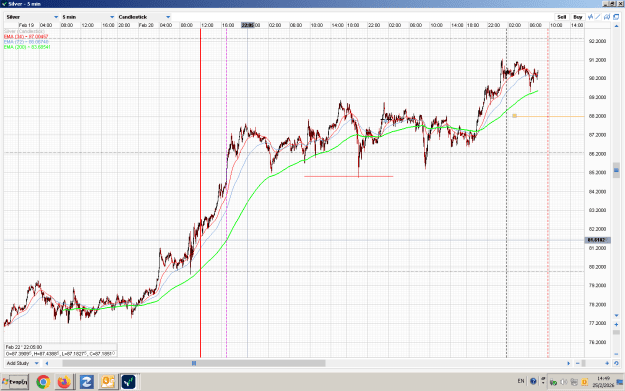The height and width of the screenshot is (391, 625).
Task: Click the EN language indicator
Action: pyautogui.click(x=521, y=381)
